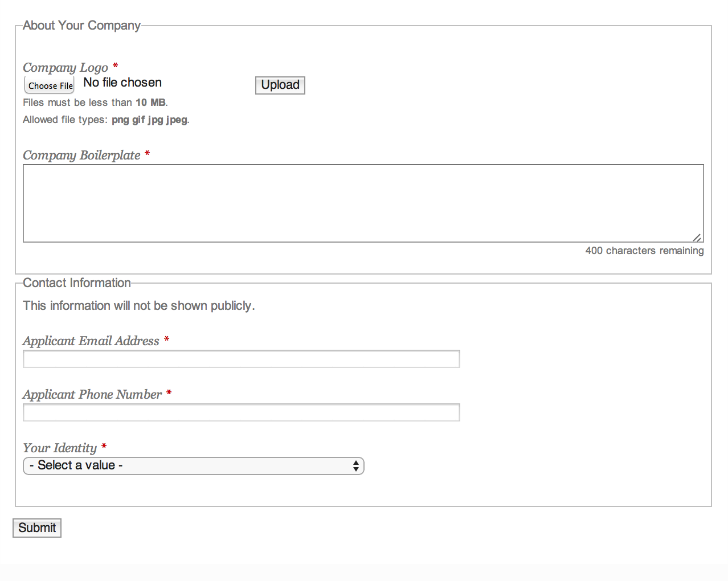The image size is (728, 581).
Task: Click the 'Applicant Email Address' label
Action: pos(91,341)
